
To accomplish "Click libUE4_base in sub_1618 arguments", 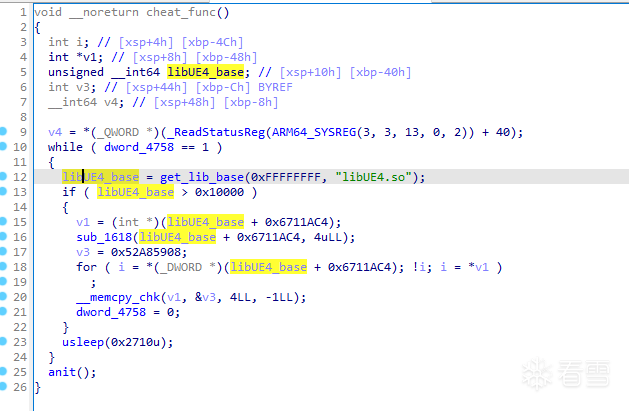I will [x=177, y=237].
